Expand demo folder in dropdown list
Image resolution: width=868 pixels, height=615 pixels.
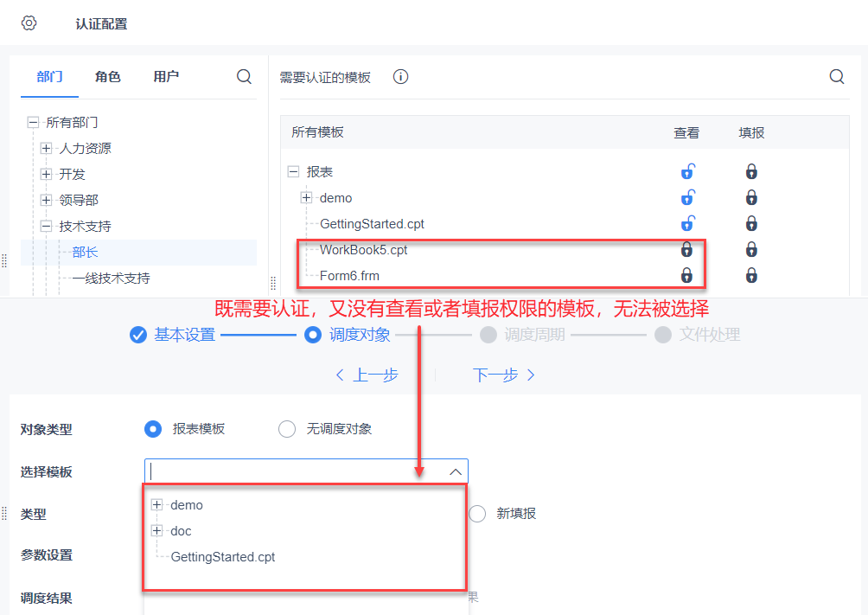click(157, 505)
